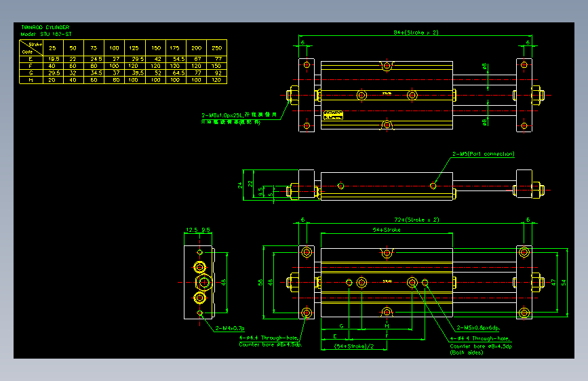Click table cell value 64.5
This screenshot has width=588, height=381.
coord(179,73)
